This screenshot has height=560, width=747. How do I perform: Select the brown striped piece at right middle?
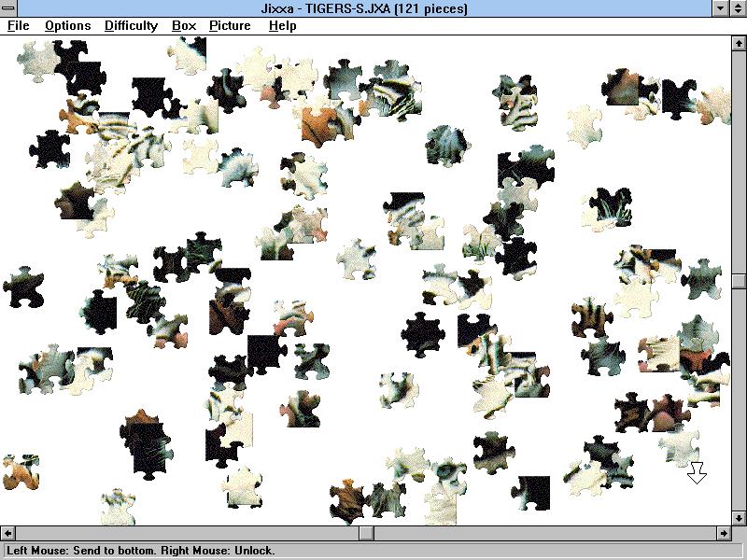tap(592, 318)
